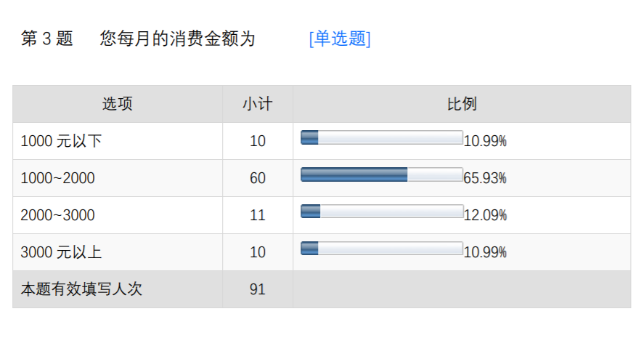Click the 第 3 题 question number

click(x=47, y=39)
